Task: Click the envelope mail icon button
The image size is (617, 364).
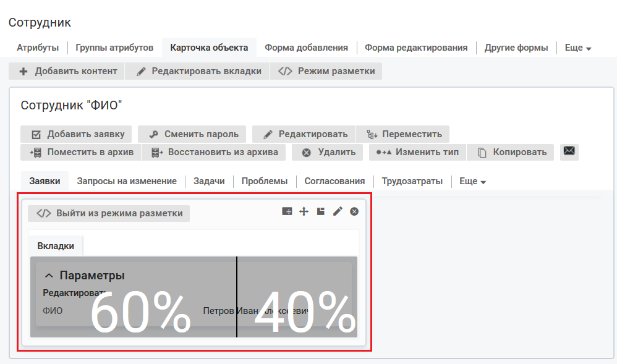Action: pyautogui.click(x=569, y=151)
